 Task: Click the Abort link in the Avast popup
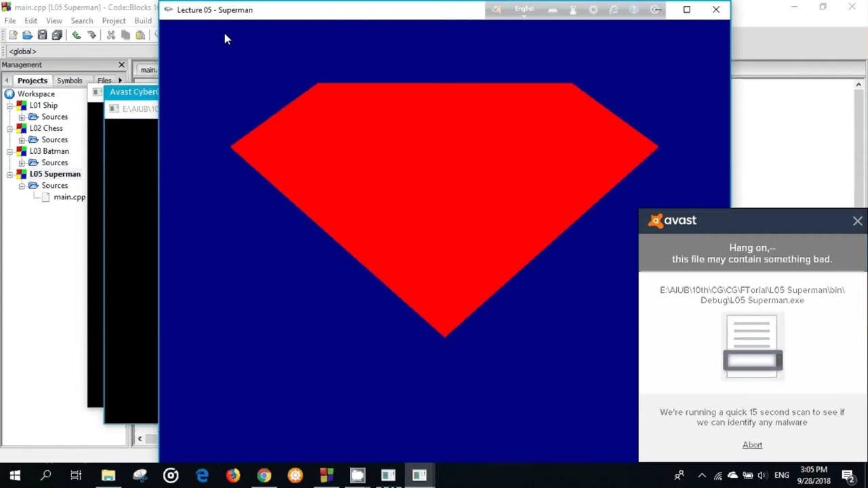pyautogui.click(x=752, y=445)
